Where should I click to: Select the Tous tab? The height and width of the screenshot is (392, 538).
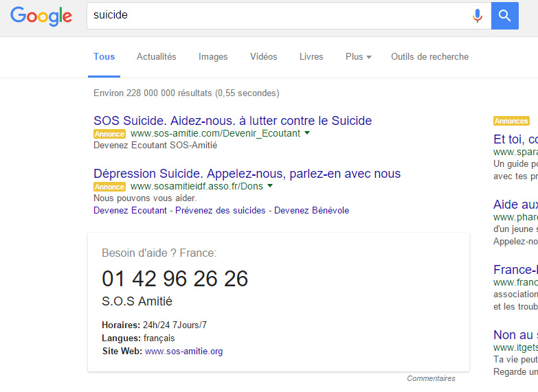click(104, 56)
